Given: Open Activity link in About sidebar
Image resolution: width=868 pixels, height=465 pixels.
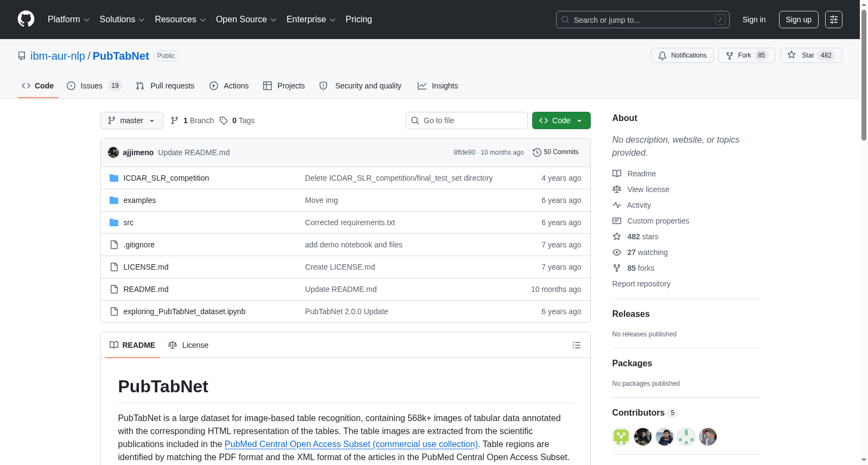Looking at the screenshot, I should (631, 205).
